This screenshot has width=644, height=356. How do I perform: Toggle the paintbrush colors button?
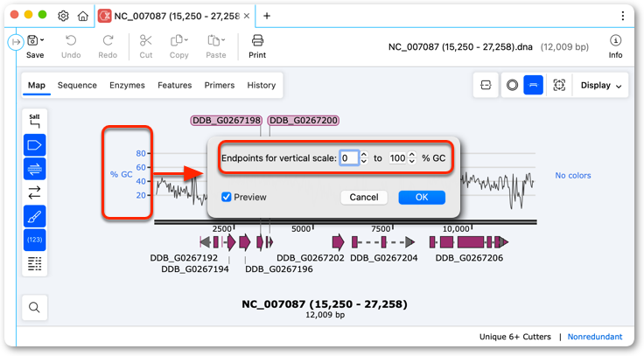(34, 216)
